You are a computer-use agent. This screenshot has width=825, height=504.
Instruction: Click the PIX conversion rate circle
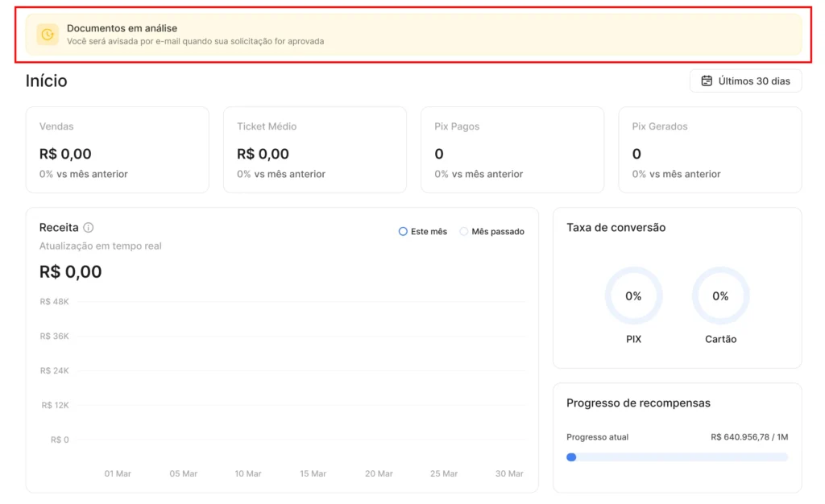(x=633, y=296)
